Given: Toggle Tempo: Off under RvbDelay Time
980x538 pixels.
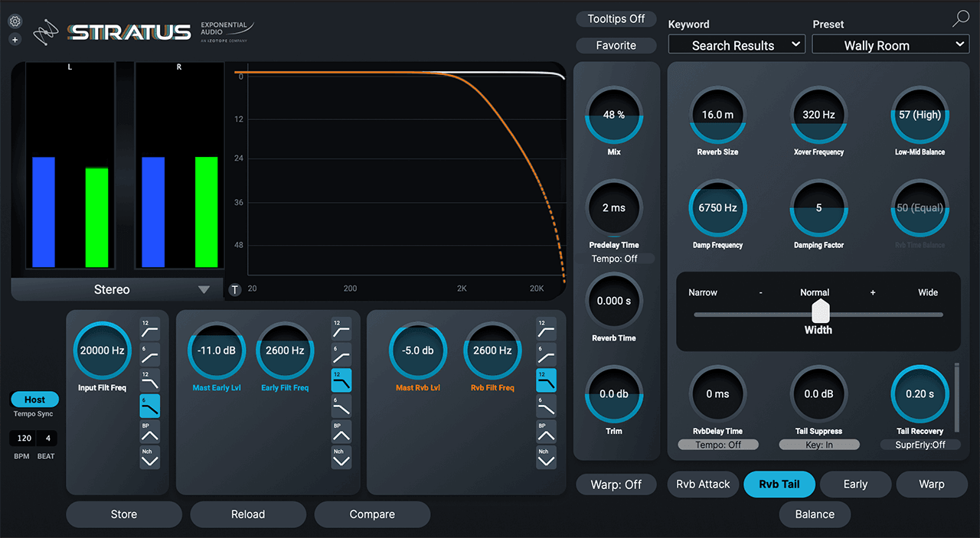Looking at the screenshot, I should (x=718, y=445).
